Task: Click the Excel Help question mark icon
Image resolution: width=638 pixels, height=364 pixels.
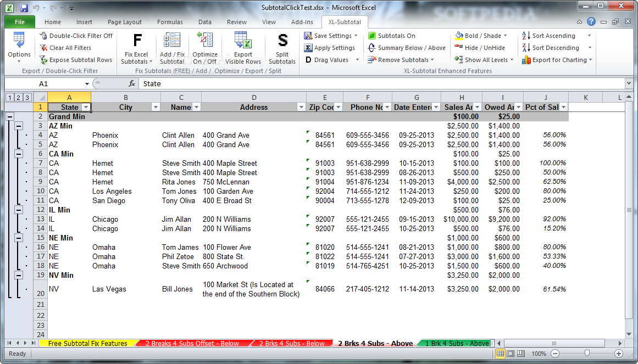Action: coord(591,22)
